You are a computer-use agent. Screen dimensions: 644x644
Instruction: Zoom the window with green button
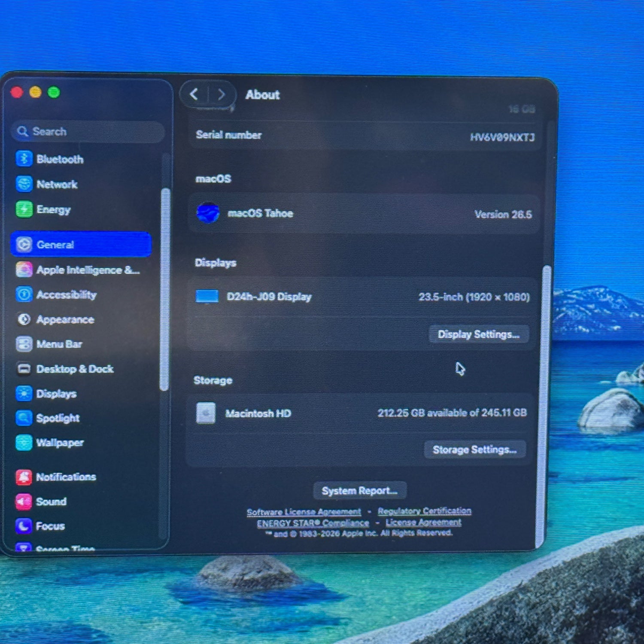tap(54, 92)
